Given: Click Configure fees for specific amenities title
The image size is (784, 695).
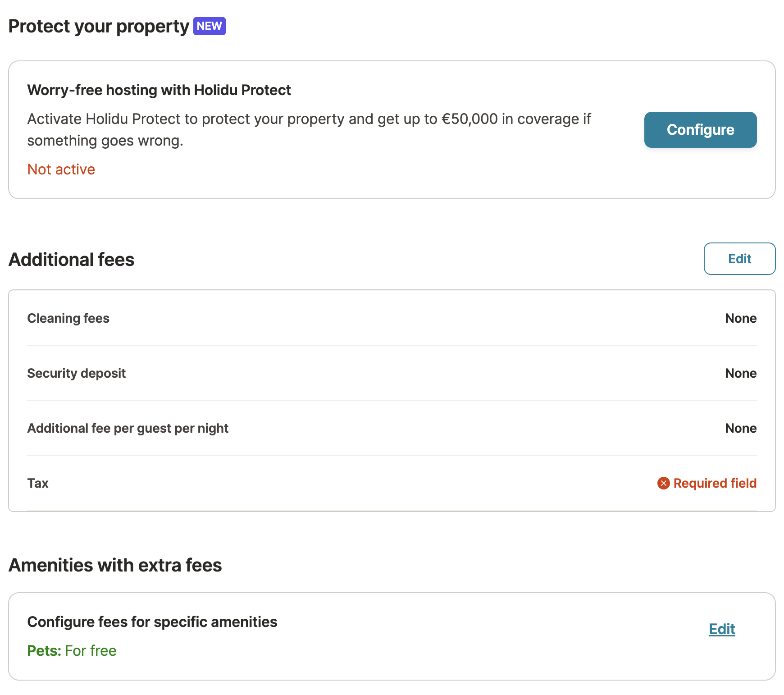Looking at the screenshot, I should (152, 622).
